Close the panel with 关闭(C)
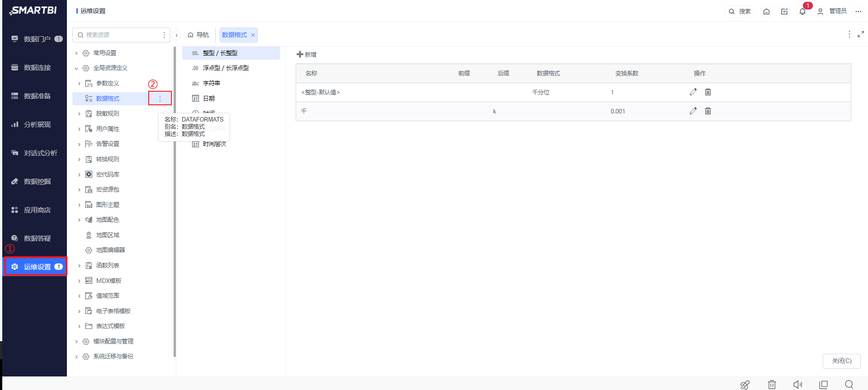The image size is (868, 390). (842, 361)
